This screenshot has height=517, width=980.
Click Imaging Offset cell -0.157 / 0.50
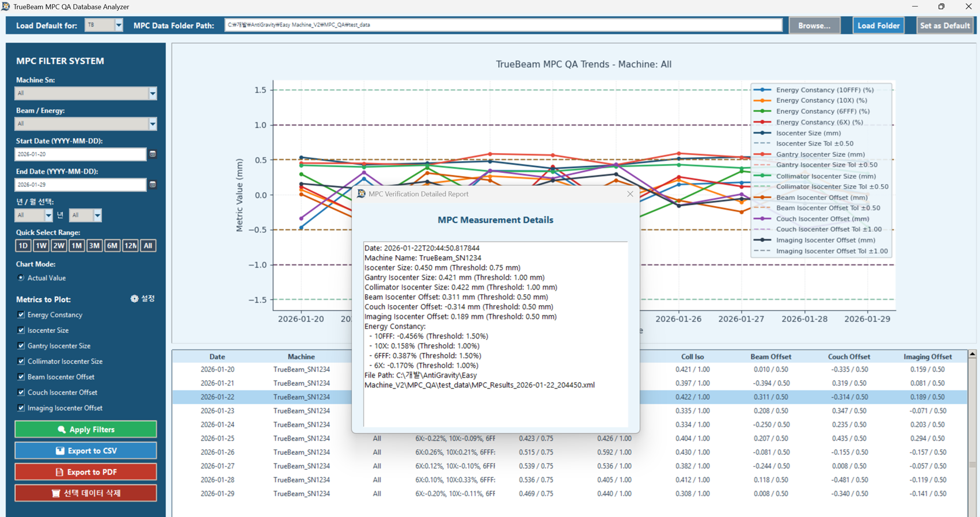[928, 453]
